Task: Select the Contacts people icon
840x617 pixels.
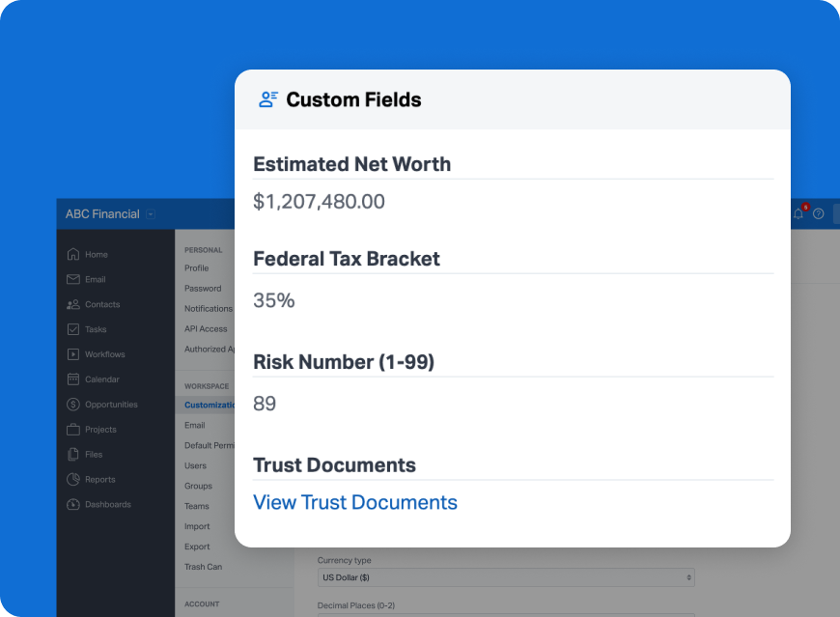Action: click(72, 304)
